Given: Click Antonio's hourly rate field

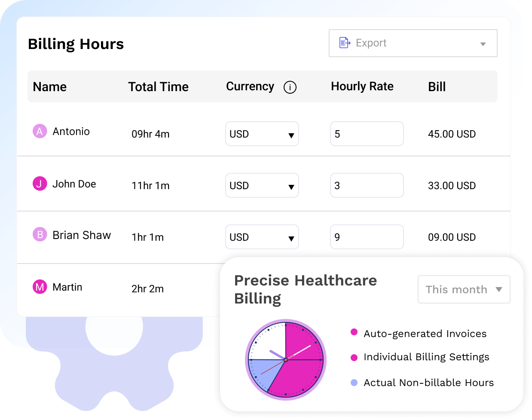Looking at the screenshot, I should (367, 134).
